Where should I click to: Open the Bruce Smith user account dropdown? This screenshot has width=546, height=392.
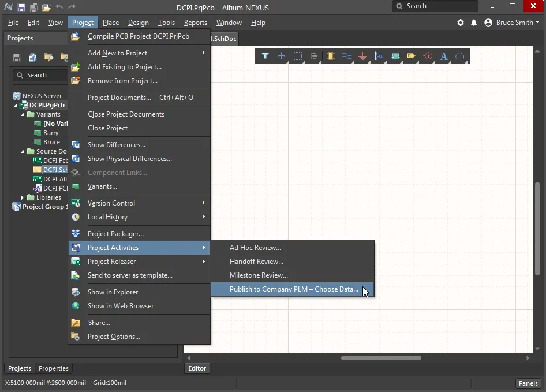pyautogui.click(x=512, y=23)
